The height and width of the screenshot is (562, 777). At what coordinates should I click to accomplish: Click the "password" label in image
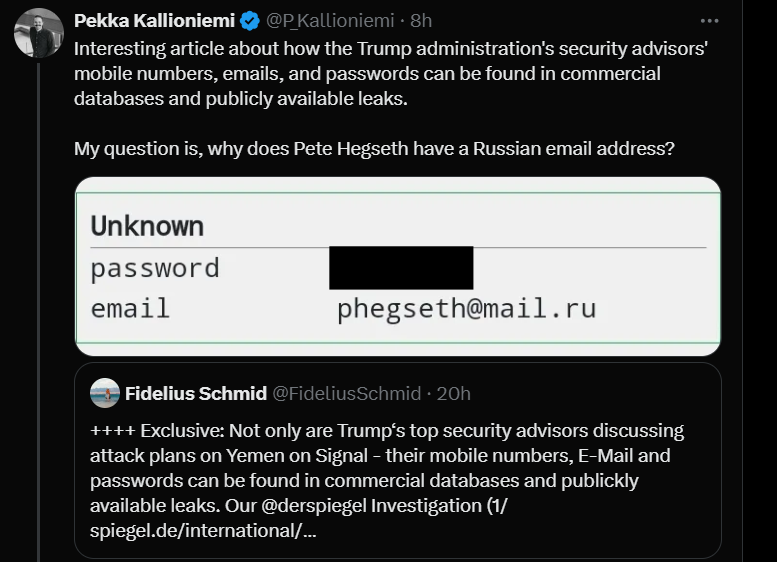point(155,268)
